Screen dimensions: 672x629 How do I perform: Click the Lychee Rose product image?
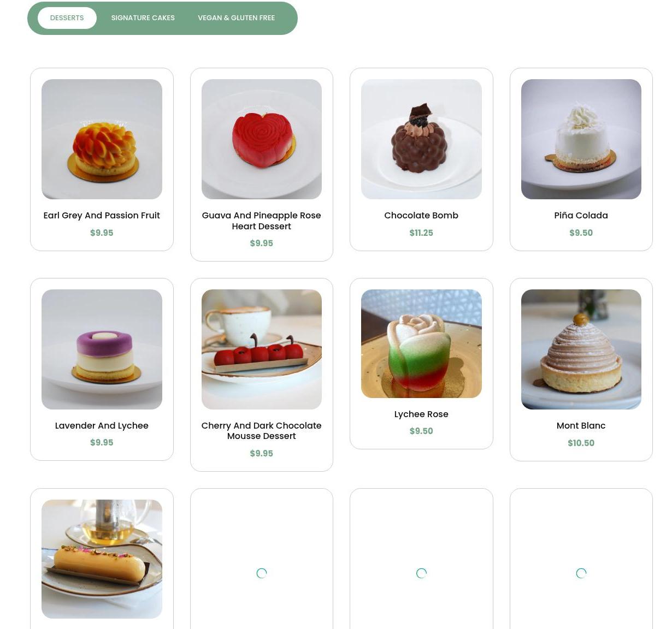[x=421, y=343]
